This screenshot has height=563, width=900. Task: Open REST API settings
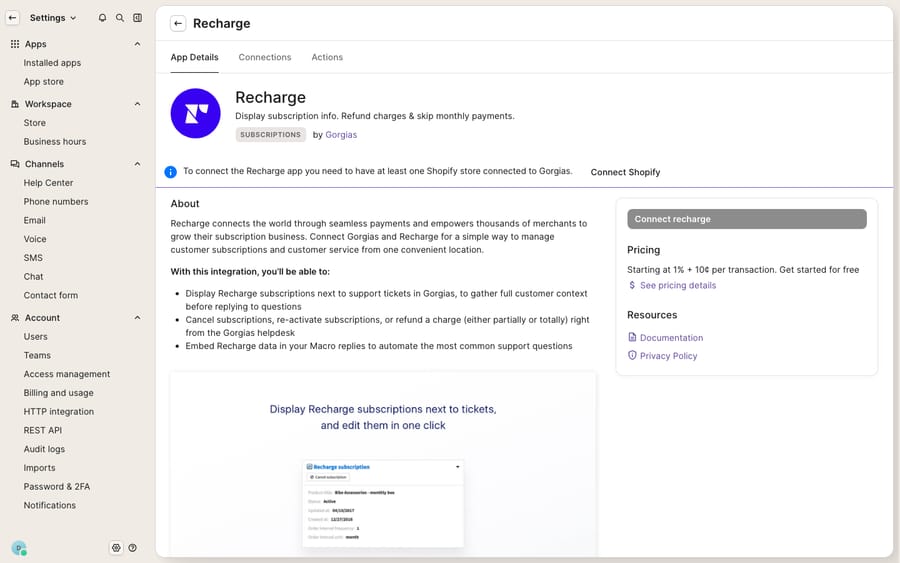42,430
